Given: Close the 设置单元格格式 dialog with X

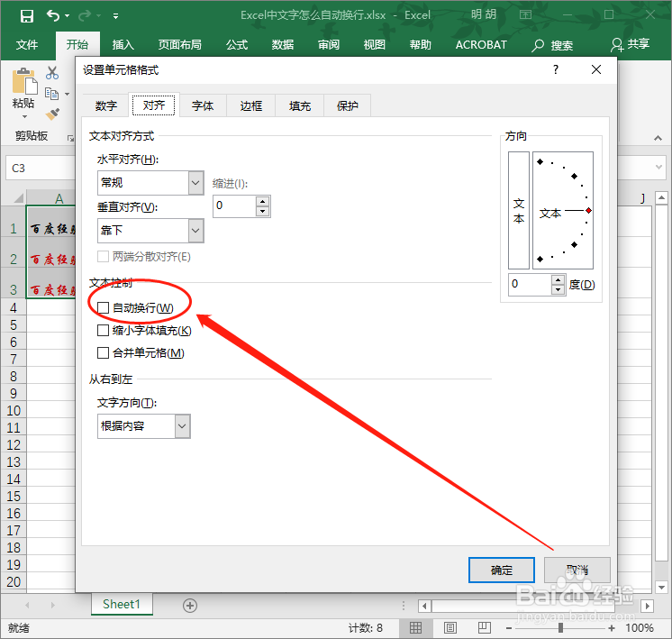Looking at the screenshot, I should click(x=596, y=69).
